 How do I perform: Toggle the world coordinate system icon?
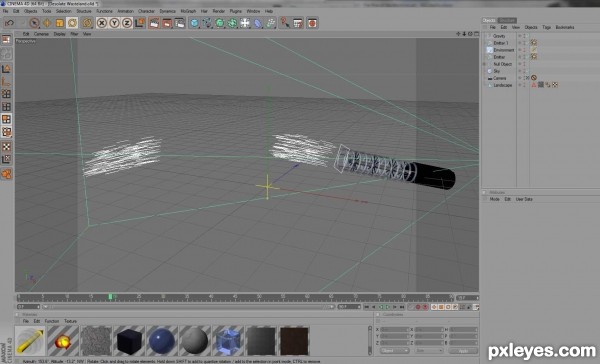tap(140, 23)
